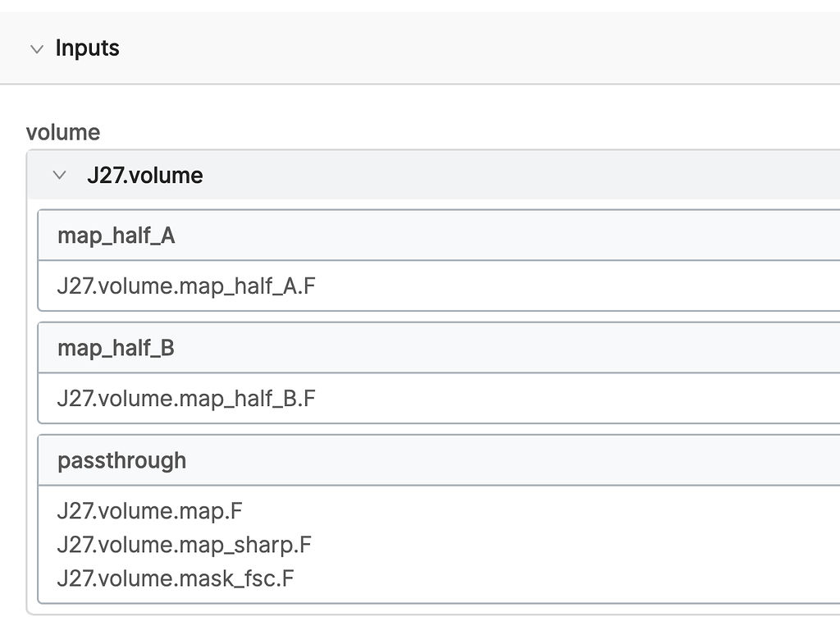Click empty area of map_half_A row

point(578,286)
